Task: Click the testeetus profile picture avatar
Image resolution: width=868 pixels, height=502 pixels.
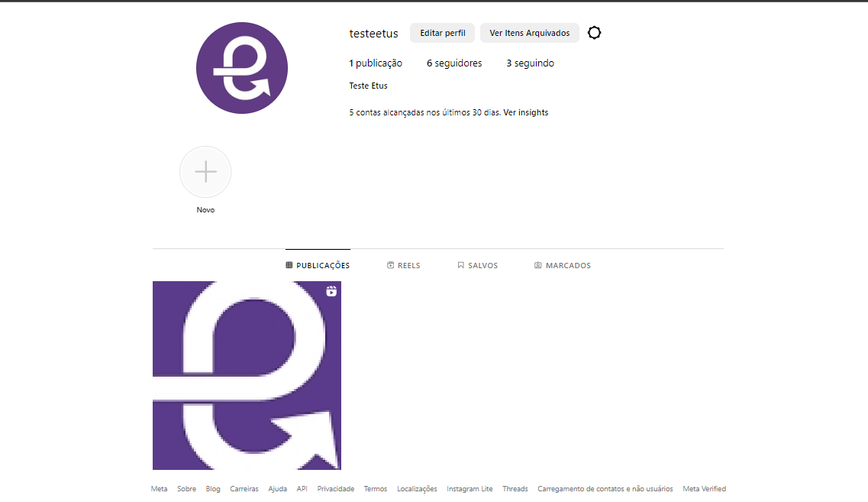Action: coord(242,68)
